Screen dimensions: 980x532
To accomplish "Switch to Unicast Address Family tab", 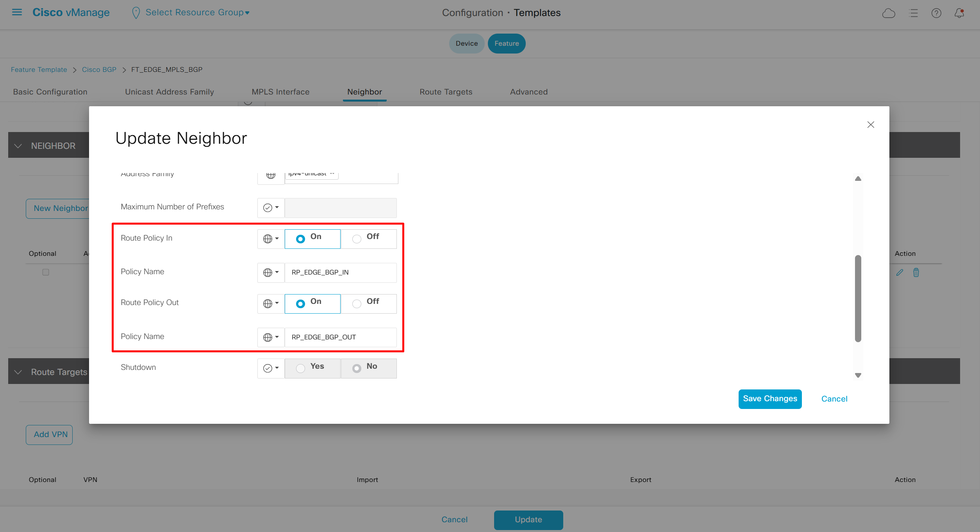I will point(169,92).
